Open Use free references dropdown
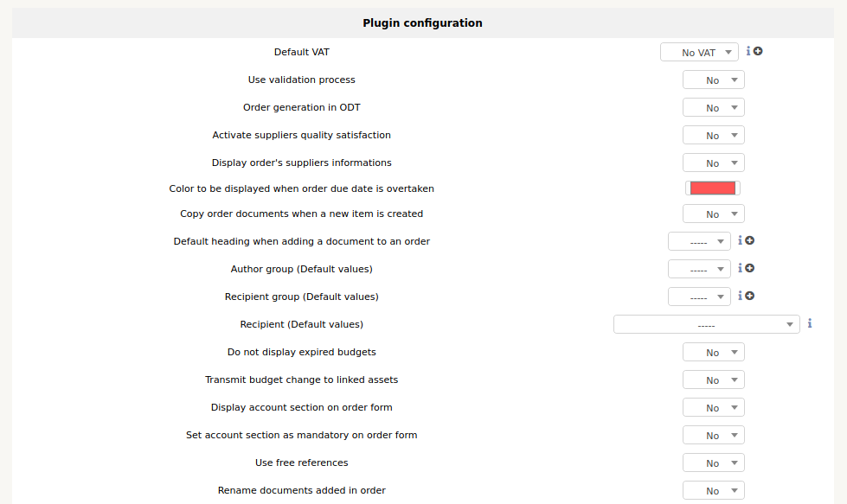This screenshot has height=504, width=847. (713, 463)
